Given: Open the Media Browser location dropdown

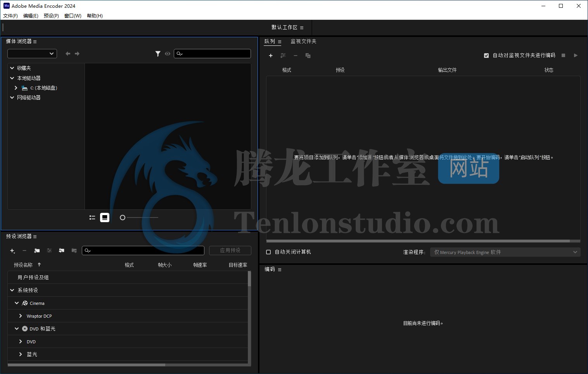Looking at the screenshot, I should [32, 54].
